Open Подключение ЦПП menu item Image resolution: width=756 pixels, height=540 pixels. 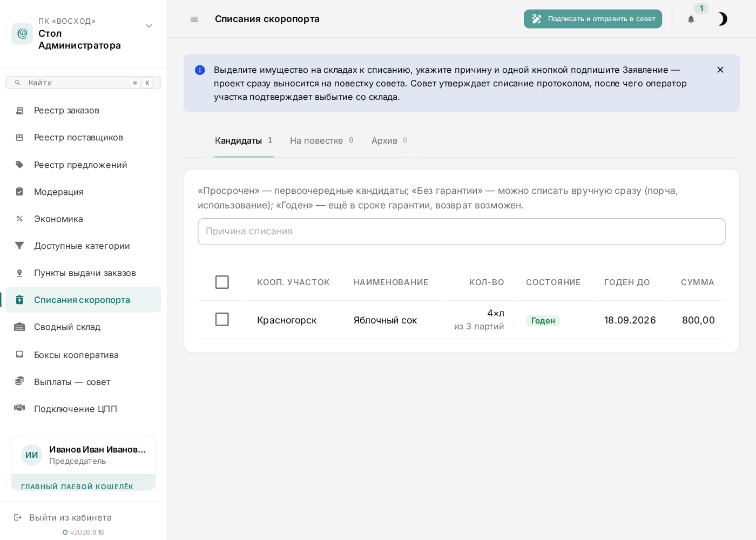click(83, 409)
